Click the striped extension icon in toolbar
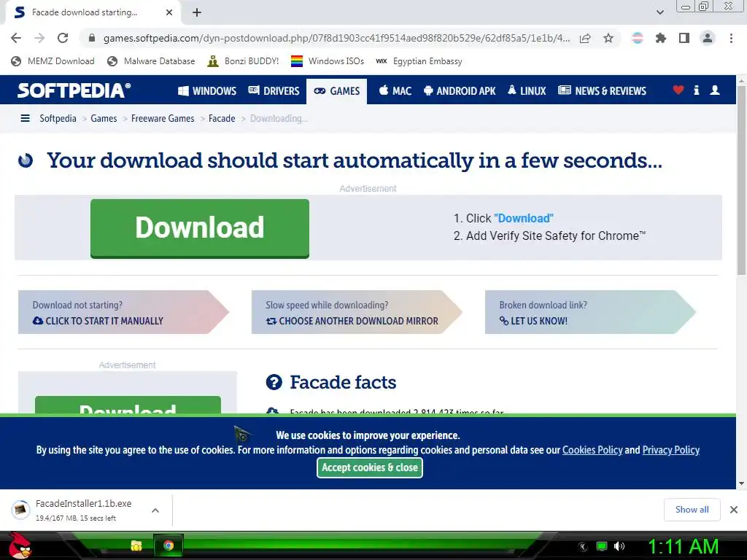Screen dimensions: 747x560 638,38
